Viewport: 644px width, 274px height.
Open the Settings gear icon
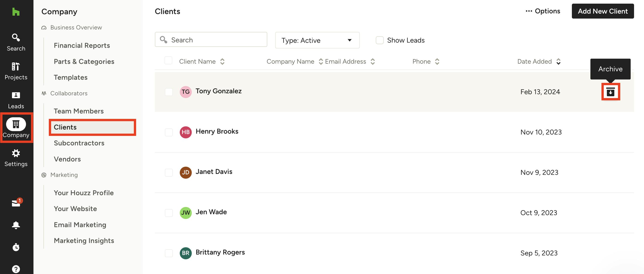click(16, 158)
